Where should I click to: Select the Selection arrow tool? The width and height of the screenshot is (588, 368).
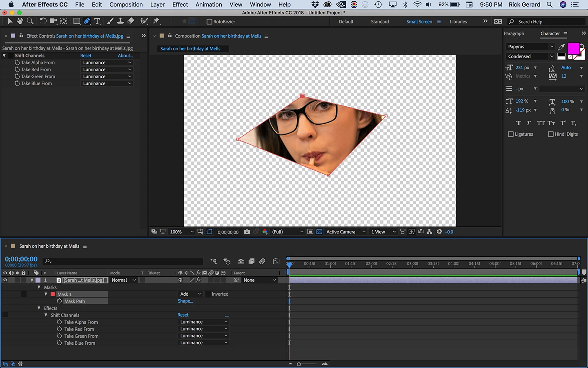(10, 21)
